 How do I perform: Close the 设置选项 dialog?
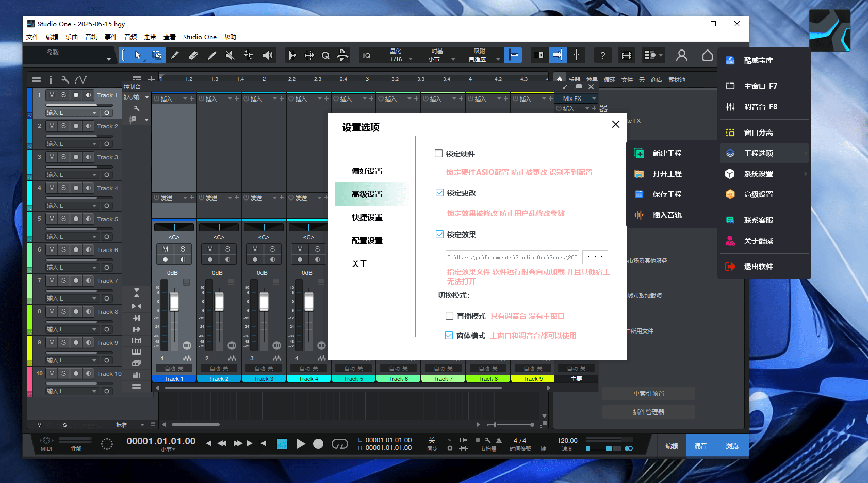615,124
